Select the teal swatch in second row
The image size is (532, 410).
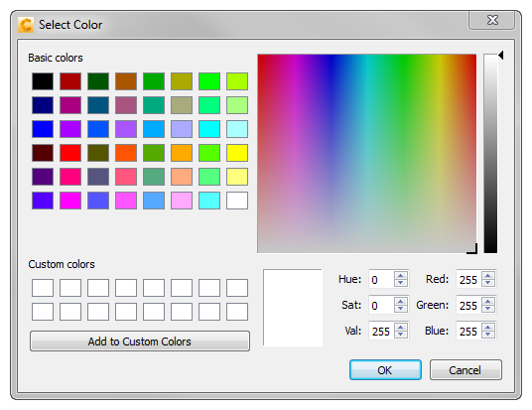tap(154, 105)
